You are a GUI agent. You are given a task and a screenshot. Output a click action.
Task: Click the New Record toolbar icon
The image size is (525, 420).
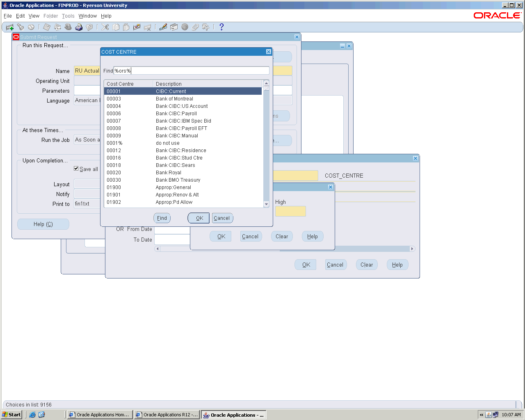point(10,27)
